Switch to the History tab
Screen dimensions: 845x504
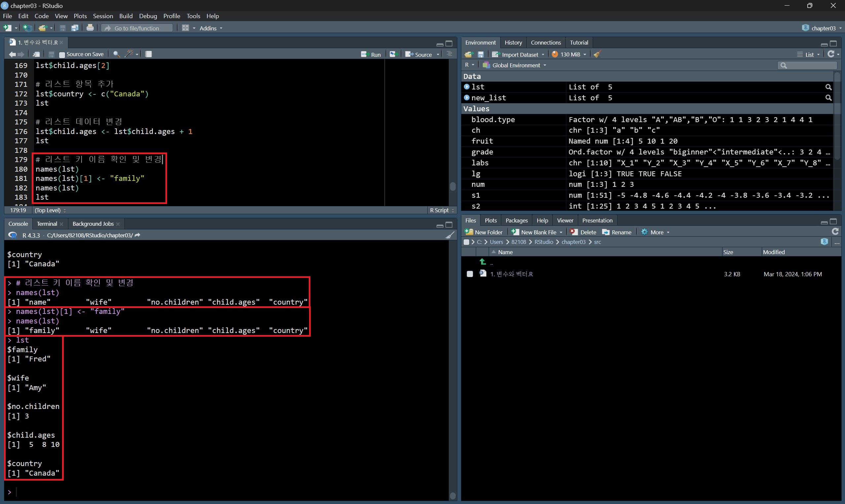513,43
